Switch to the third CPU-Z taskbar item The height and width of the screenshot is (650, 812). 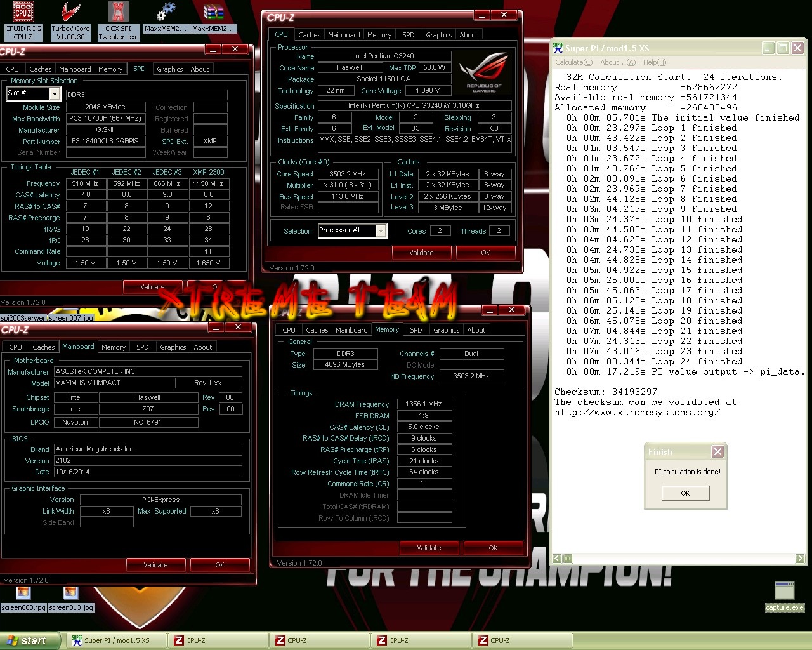[x=421, y=640]
